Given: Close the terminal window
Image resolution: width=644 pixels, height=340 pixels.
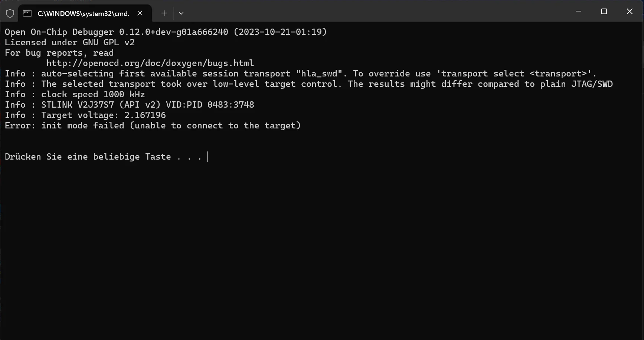Looking at the screenshot, I should [x=630, y=12].
